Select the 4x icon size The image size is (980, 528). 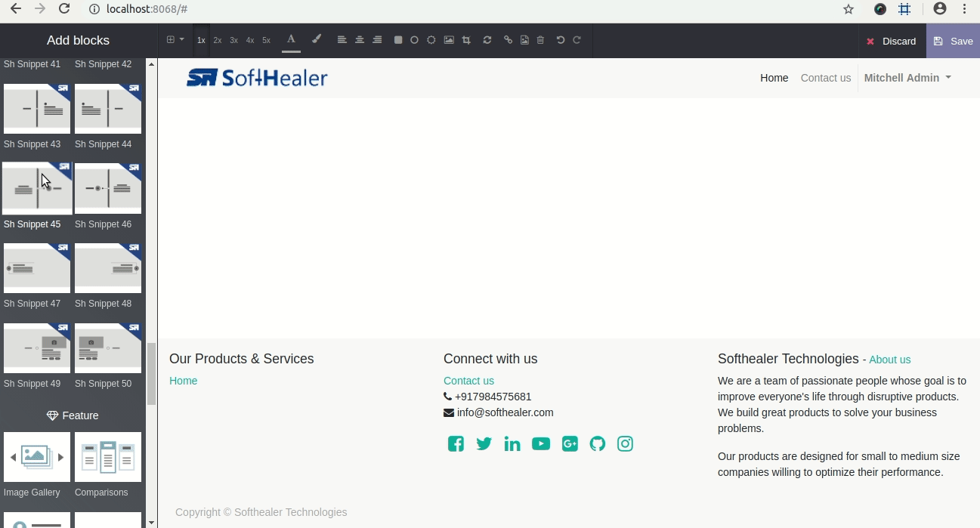click(x=250, y=41)
